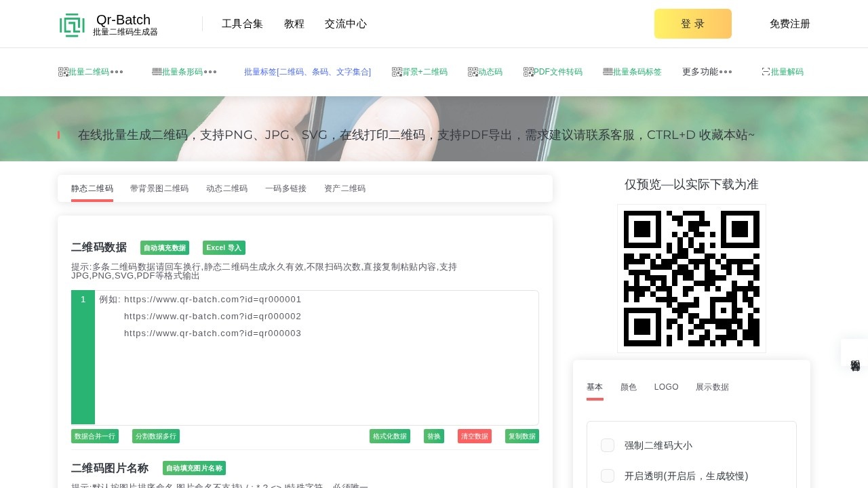Viewport: 868px width, 488px height.
Task: Open the 批量条码标签 tool
Action: click(x=632, y=72)
